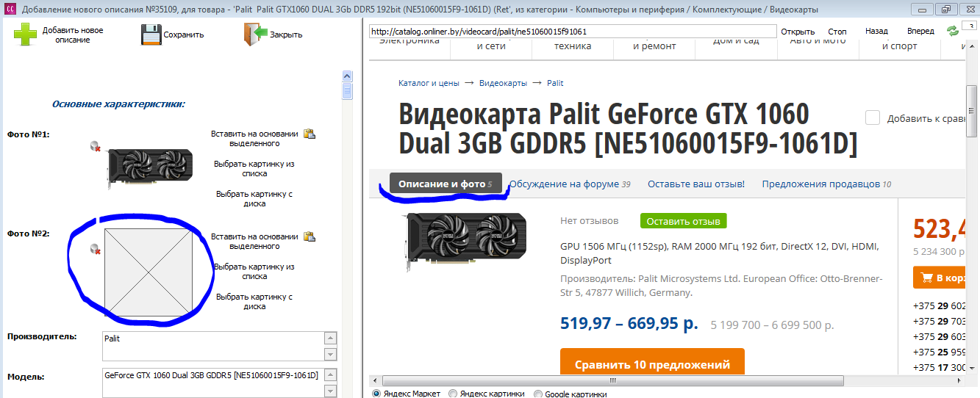Select the Яндекс картинки radio button
980x398 pixels.
pyautogui.click(x=453, y=394)
